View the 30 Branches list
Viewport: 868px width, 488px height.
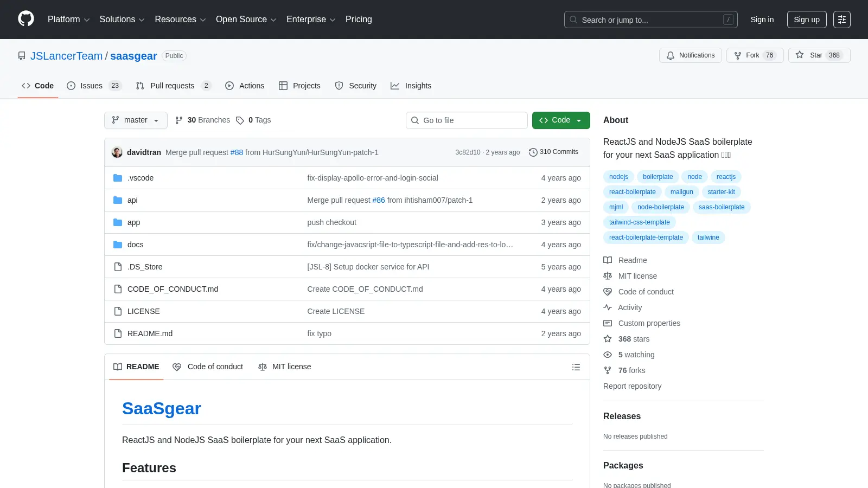(x=203, y=120)
